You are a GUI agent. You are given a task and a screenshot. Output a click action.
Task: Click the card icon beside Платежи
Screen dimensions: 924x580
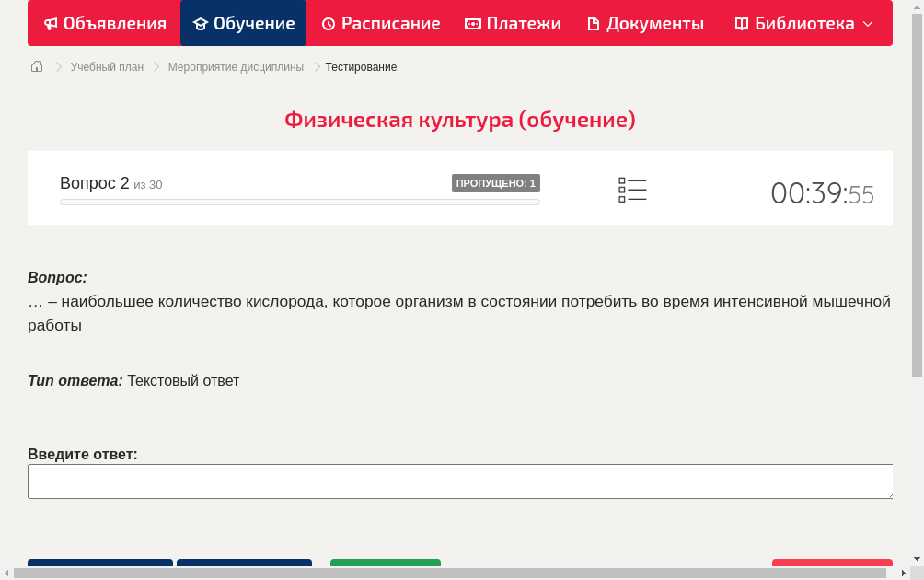click(472, 23)
